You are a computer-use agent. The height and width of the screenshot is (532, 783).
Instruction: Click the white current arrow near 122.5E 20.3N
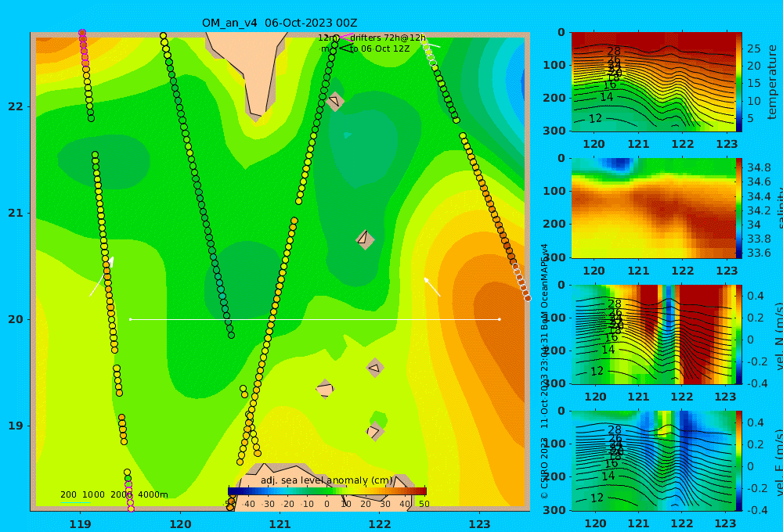click(x=432, y=287)
